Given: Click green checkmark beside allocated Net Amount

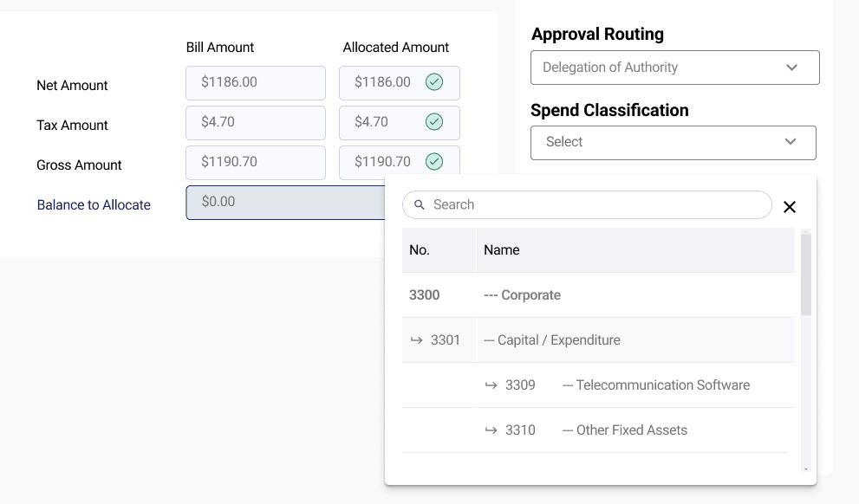Looking at the screenshot, I should pyautogui.click(x=434, y=82).
